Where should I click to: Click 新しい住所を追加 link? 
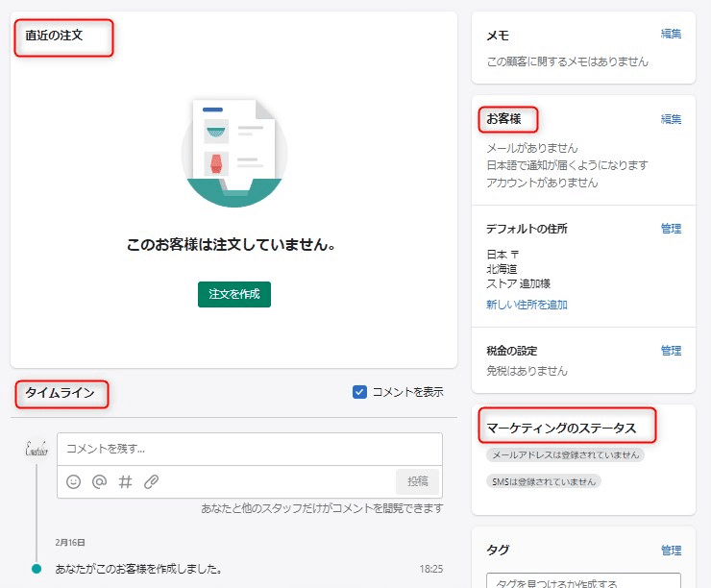[527, 305]
